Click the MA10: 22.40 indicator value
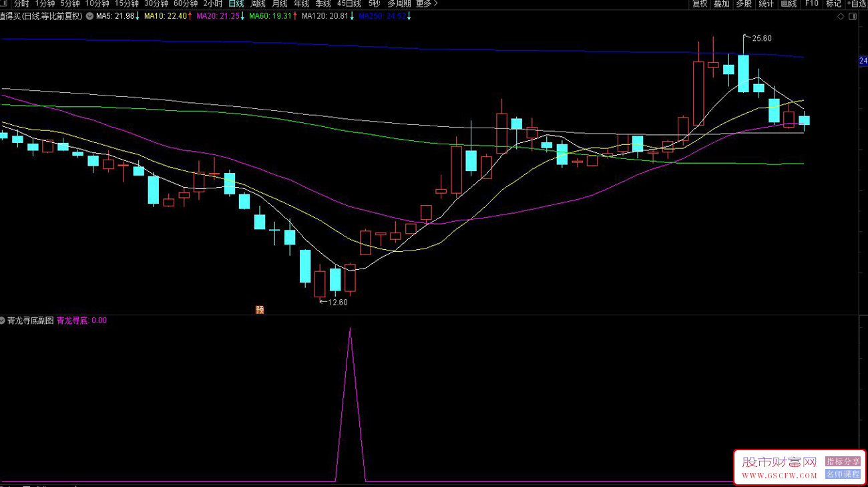 coord(167,16)
